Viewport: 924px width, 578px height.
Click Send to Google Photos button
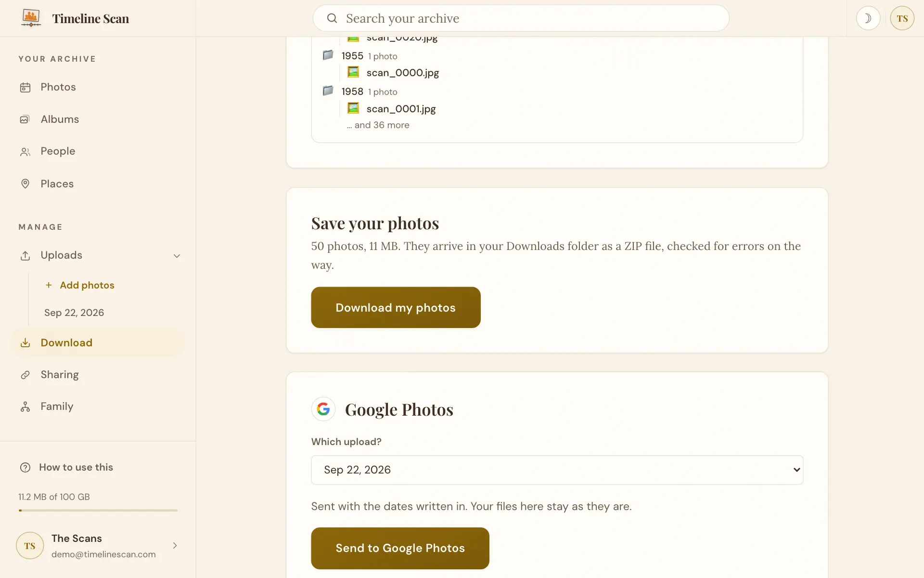click(400, 548)
